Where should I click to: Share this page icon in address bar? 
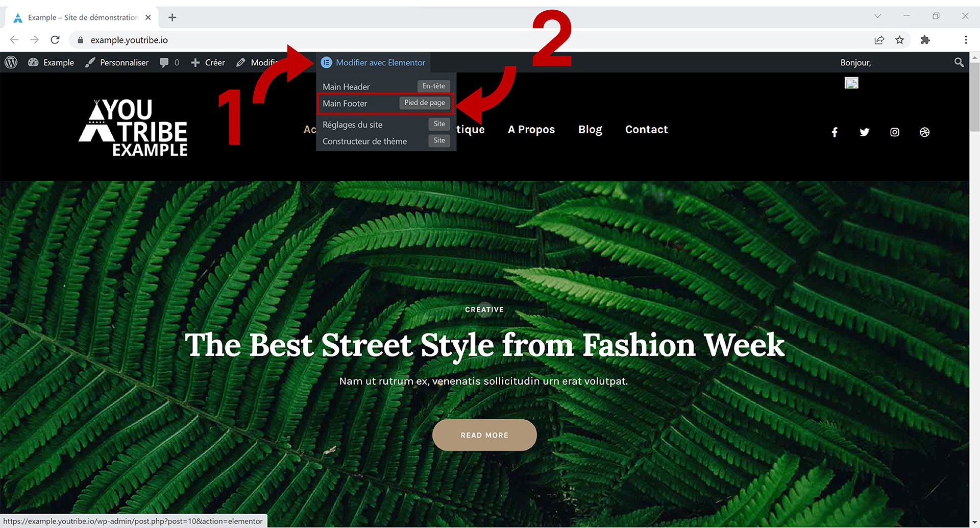click(879, 40)
